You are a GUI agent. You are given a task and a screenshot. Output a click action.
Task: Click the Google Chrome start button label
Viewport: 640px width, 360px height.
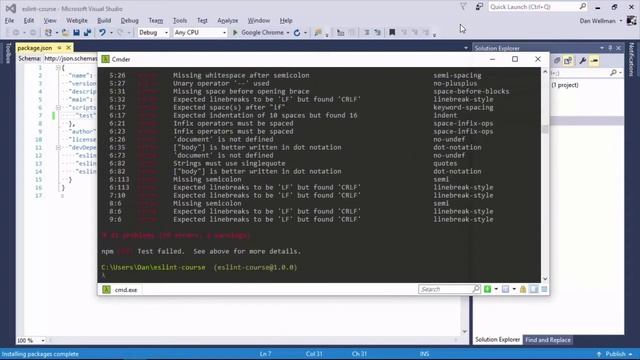tap(262, 33)
